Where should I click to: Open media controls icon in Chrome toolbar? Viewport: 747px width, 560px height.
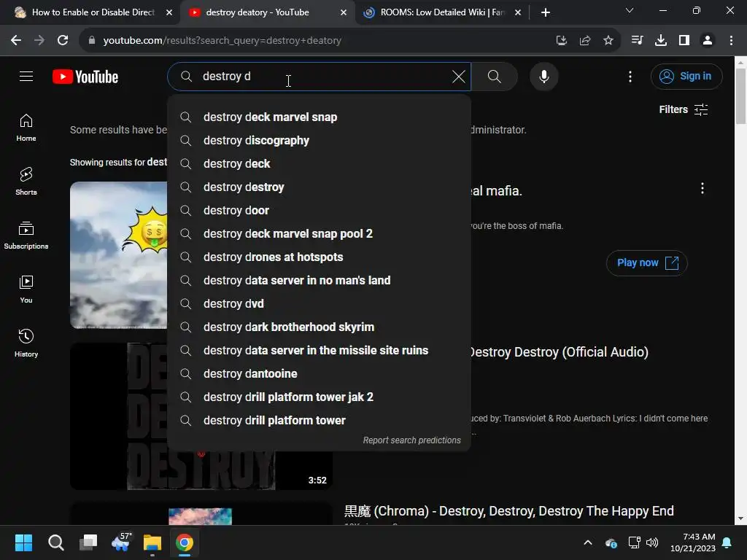pyautogui.click(x=637, y=41)
